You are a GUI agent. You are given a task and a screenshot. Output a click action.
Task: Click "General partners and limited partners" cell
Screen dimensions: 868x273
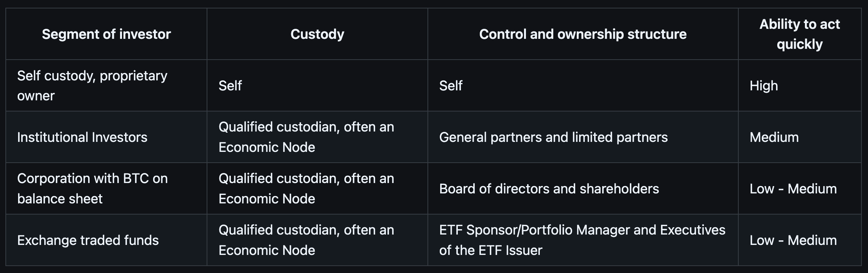[x=553, y=137]
